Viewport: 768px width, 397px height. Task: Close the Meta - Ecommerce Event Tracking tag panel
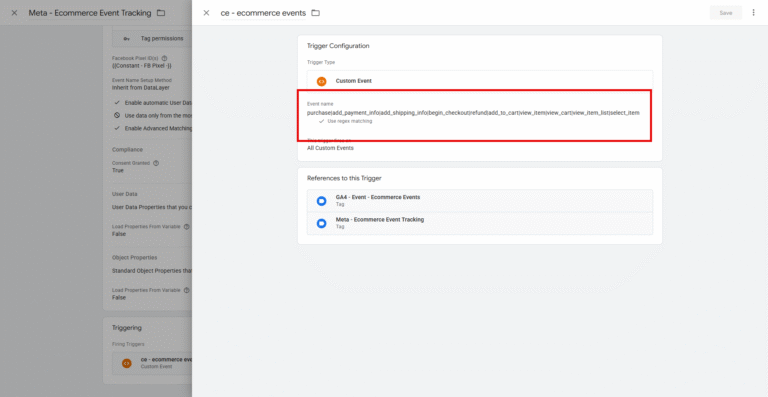[14, 13]
